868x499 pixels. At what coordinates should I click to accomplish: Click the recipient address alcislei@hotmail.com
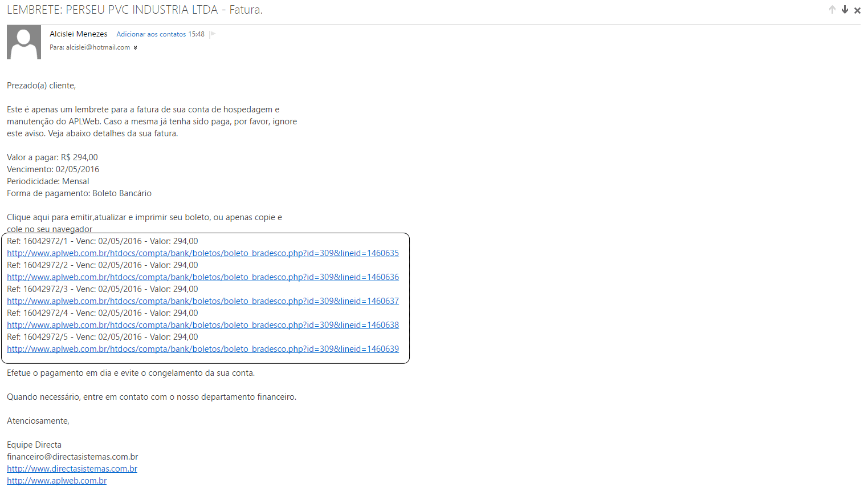pyautogui.click(x=97, y=47)
